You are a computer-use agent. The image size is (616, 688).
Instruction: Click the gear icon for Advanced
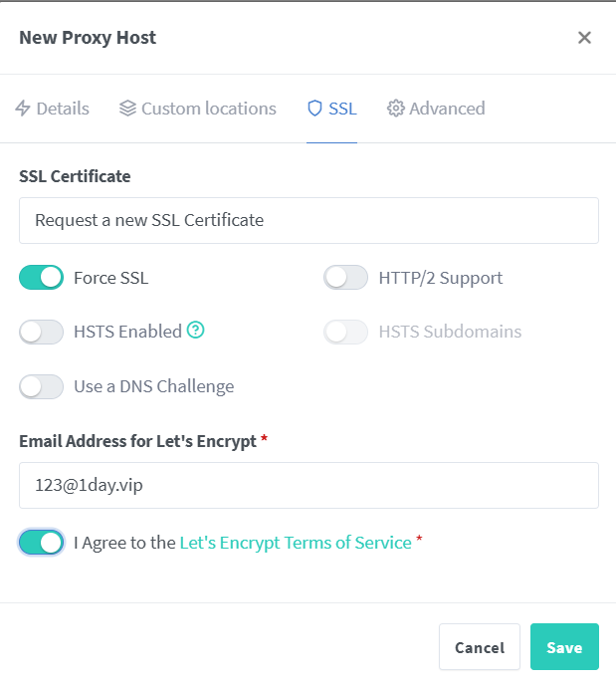coord(395,109)
